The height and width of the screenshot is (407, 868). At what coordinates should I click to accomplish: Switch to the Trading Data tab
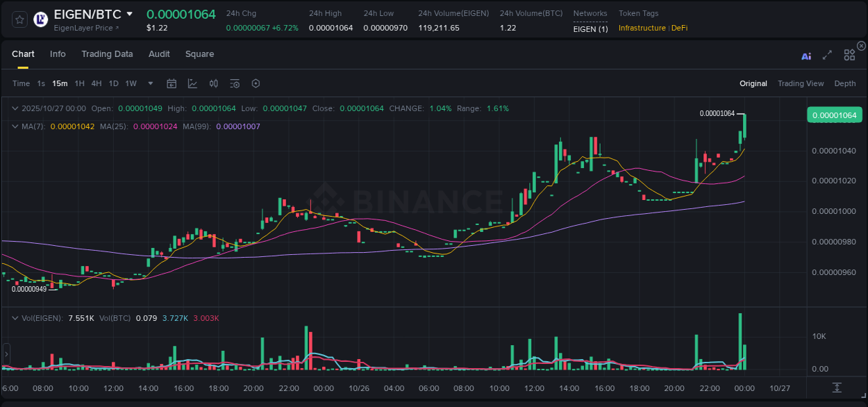point(107,53)
